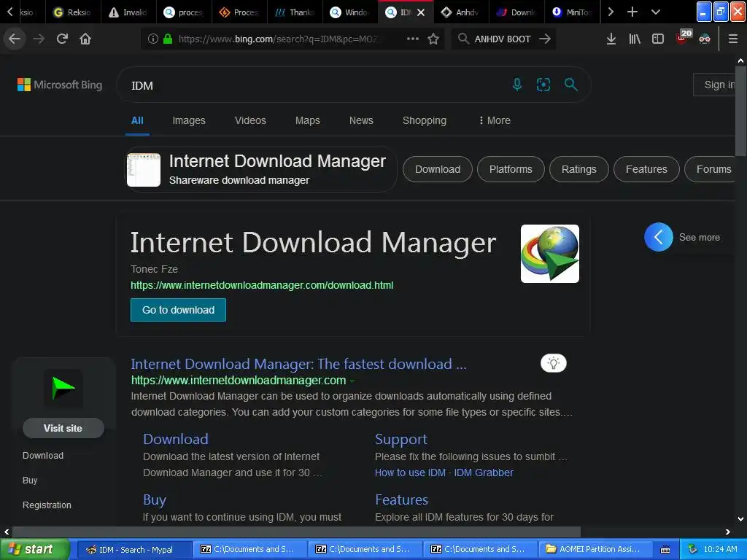The height and width of the screenshot is (560, 747).
Task: Reload the current page
Action: (62, 39)
